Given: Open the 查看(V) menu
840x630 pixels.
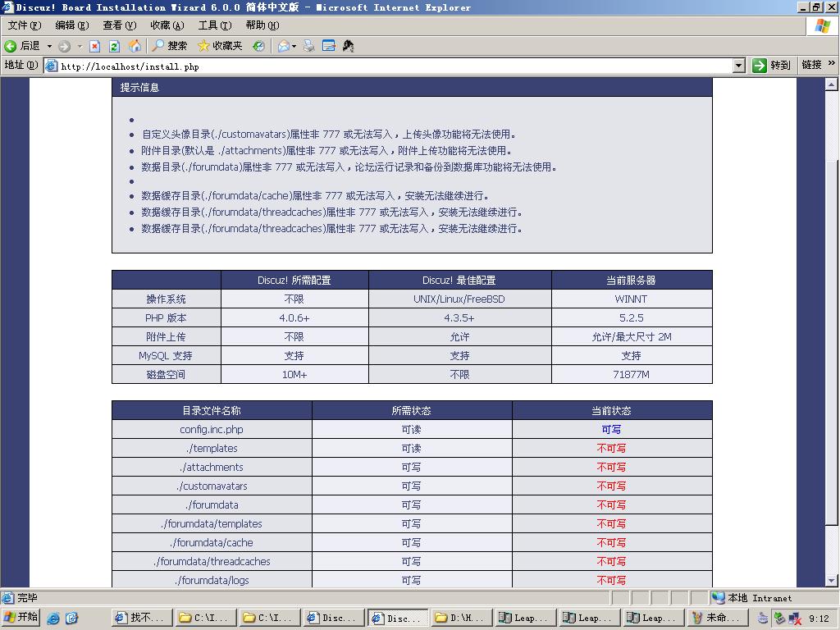Looking at the screenshot, I should (x=120, y=25).
